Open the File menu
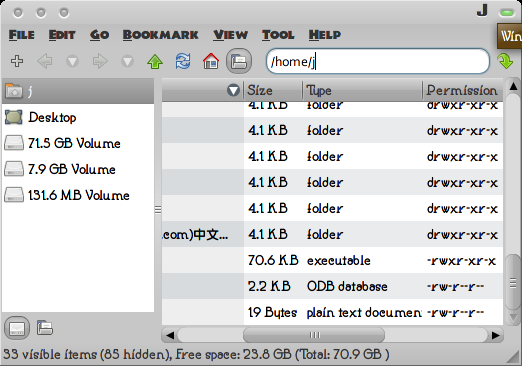This screenshot has height=366, width=522. pyautogui.click(x=22, y=35)
